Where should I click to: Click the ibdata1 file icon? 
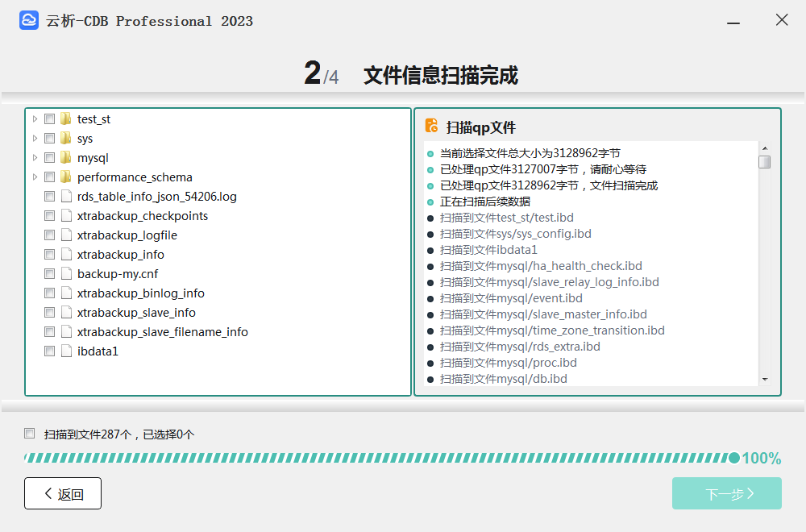(x=66, y=351)
